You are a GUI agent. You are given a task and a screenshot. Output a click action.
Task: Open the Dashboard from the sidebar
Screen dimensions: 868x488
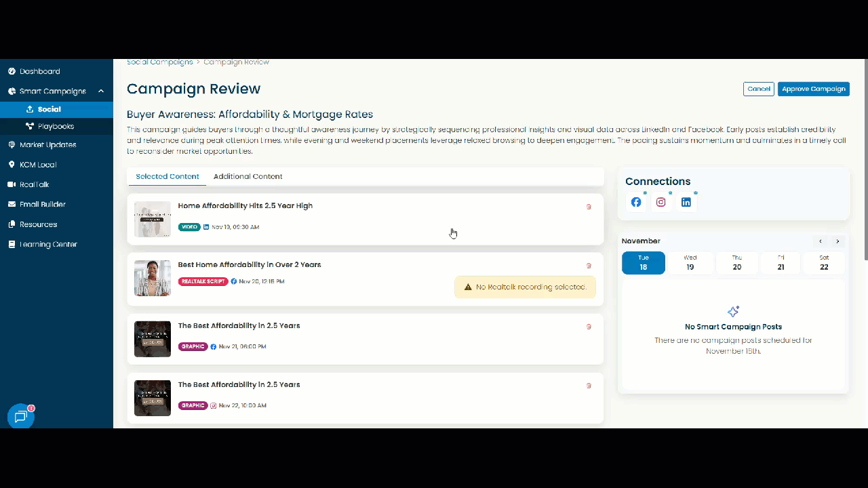[40, 70]
